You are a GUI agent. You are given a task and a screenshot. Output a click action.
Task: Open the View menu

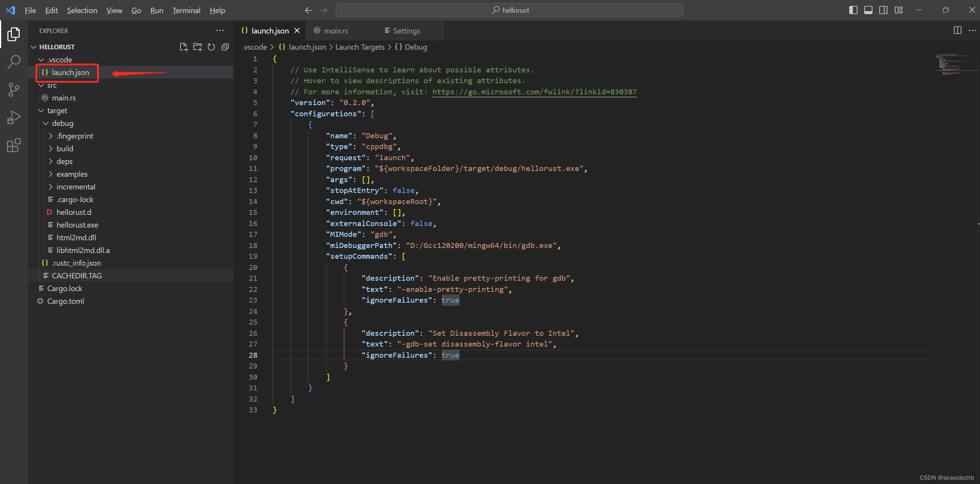click(114, 10)
